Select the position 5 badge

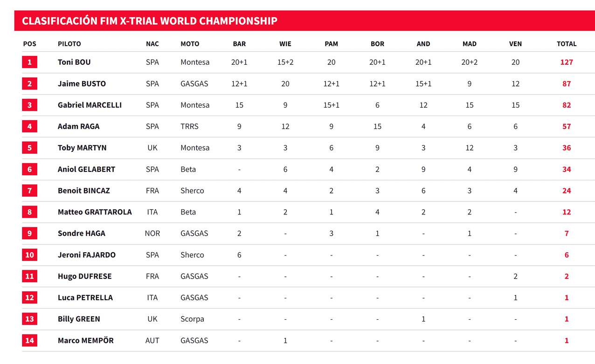(x=29, y=148)
